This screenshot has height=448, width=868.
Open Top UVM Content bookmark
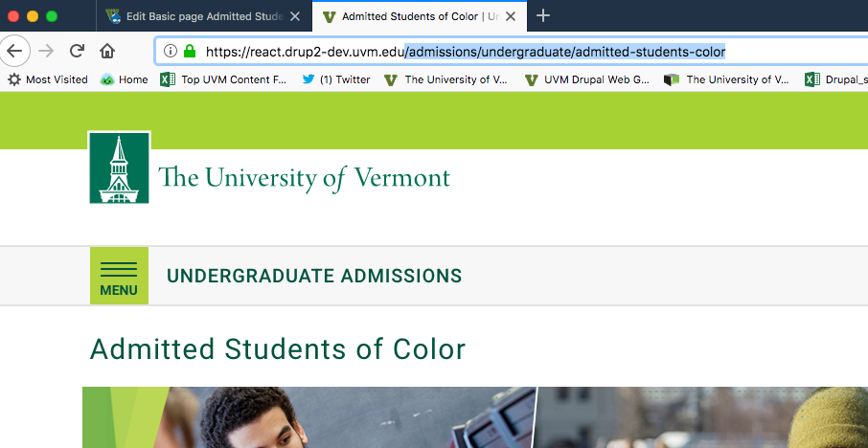pyautogui.click(x=223, y=79)
